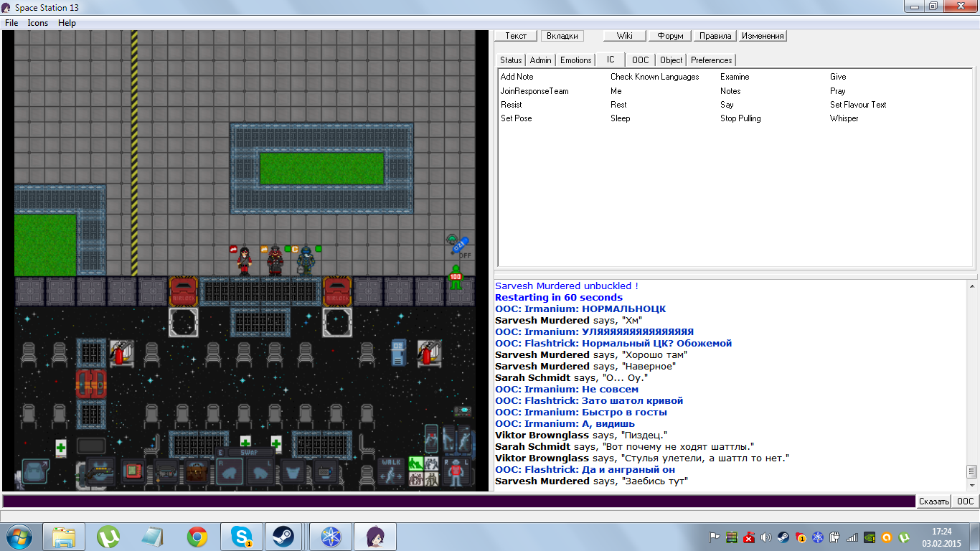This screenshot has height=551, width=980.
Task: Click the Whisper verb
Action: pos(844,118)
